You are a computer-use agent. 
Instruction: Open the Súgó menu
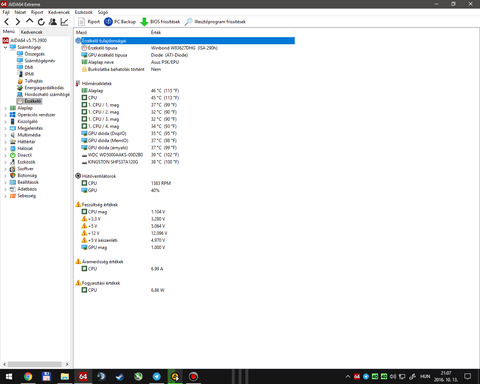click(103, 12)
